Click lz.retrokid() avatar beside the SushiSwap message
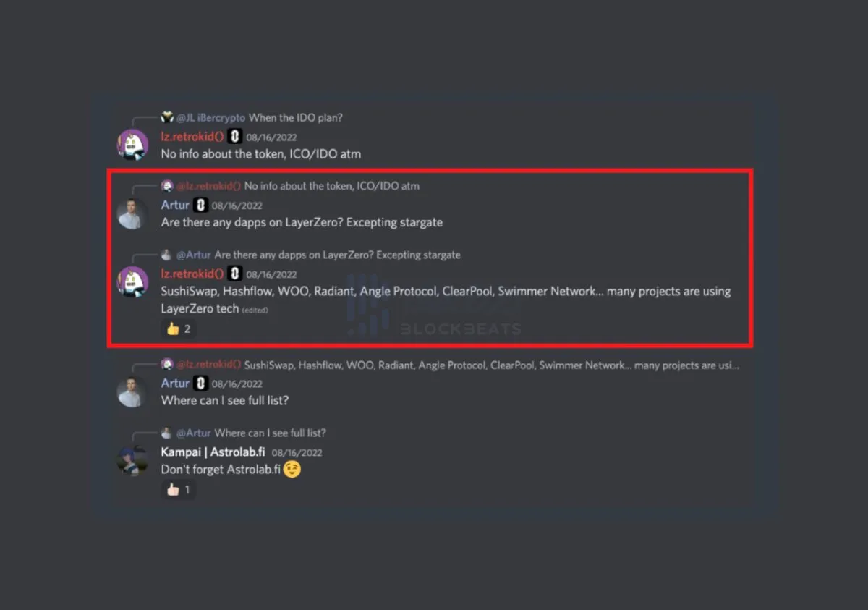This screenshot has width=868, height=610. coord(133,282)
